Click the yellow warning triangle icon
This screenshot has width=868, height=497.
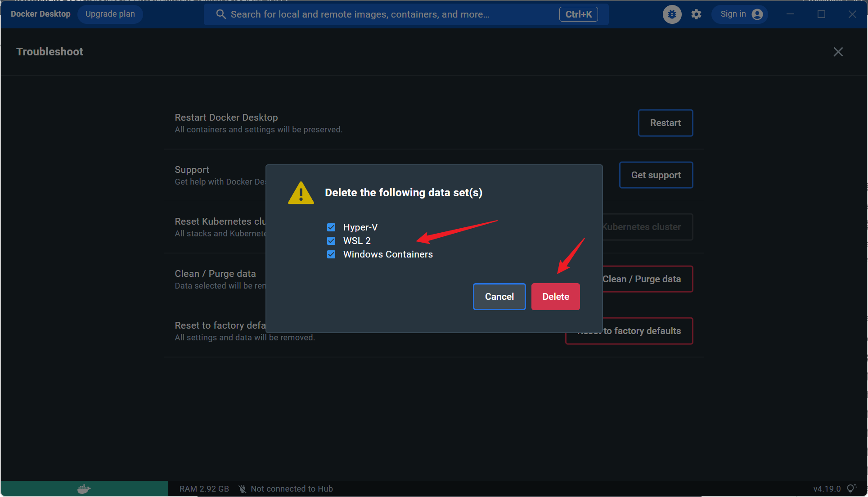[301, 193]
